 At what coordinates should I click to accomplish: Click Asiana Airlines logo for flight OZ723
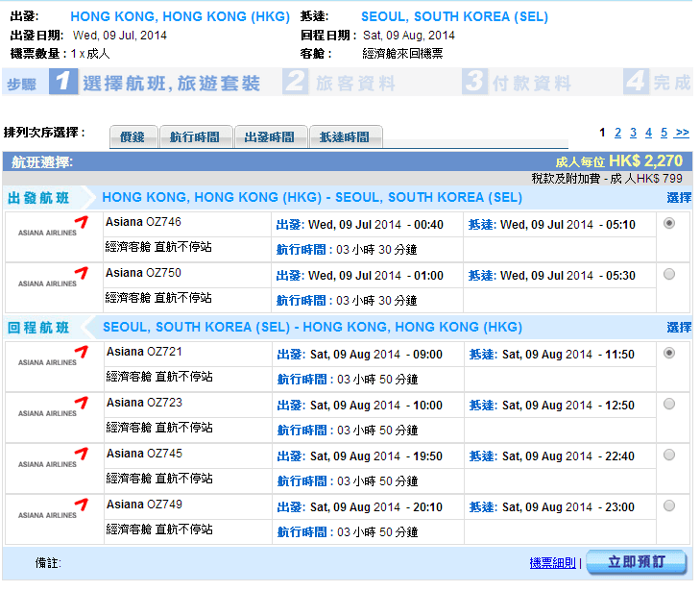tap(54, 411)
